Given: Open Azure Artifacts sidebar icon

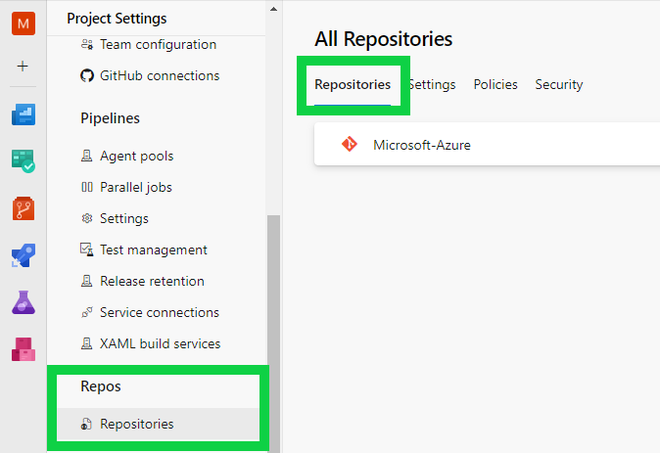Looking at the screenshot, I should click(23, 349).
